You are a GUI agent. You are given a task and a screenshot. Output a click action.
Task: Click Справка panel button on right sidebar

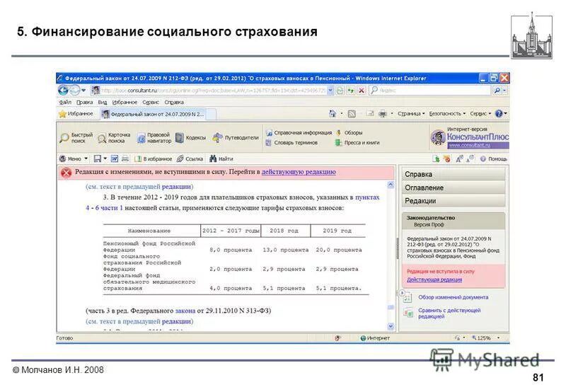454,174
